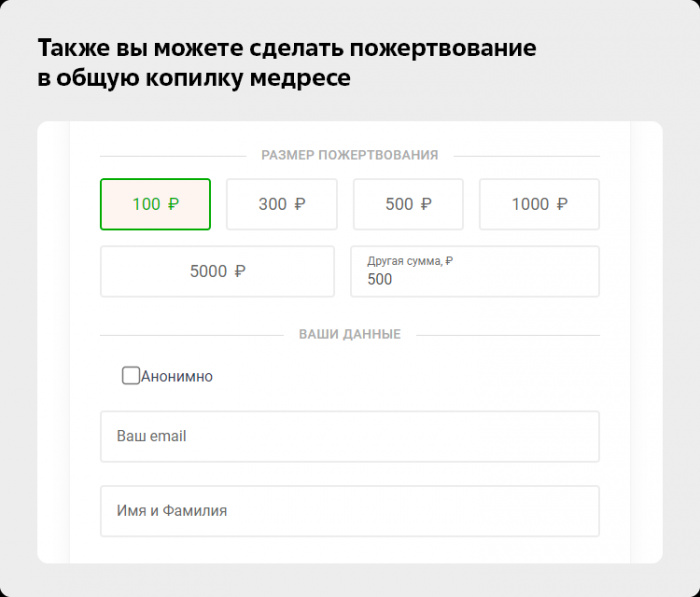The image size is (700, 597).
Task: Click the Имя и Фамилия input field
Action: point(349,511)
